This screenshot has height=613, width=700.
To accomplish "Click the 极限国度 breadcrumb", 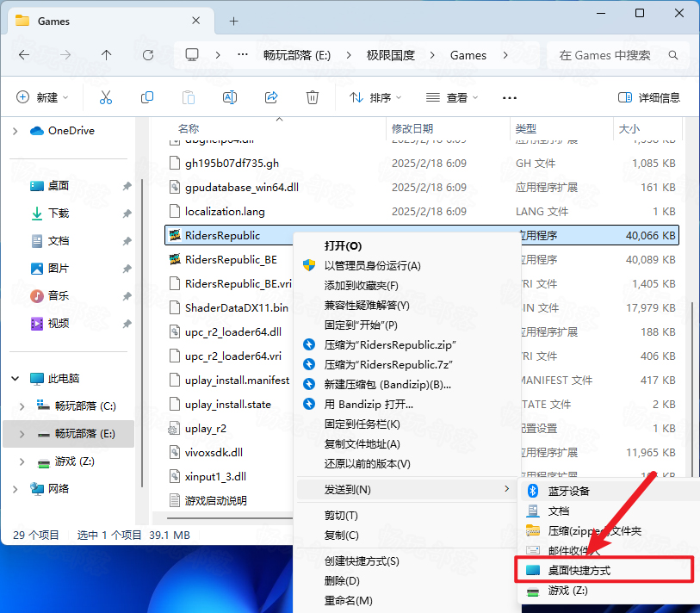I will [391, 55].
